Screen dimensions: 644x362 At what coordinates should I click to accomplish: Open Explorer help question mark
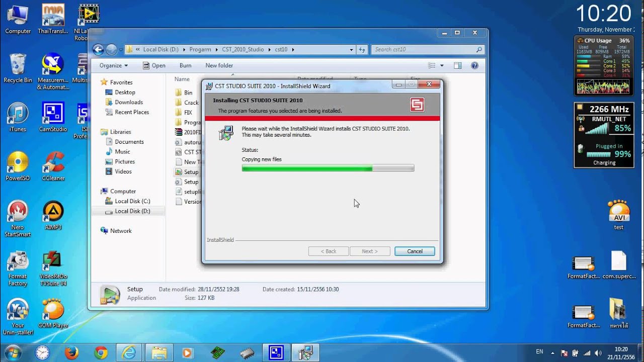tap(474, 65)
